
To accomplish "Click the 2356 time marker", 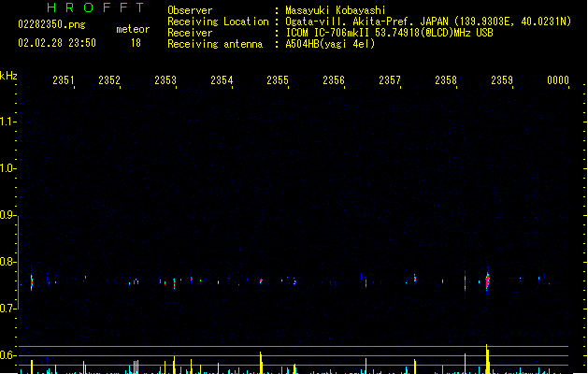I will [334, 80].
